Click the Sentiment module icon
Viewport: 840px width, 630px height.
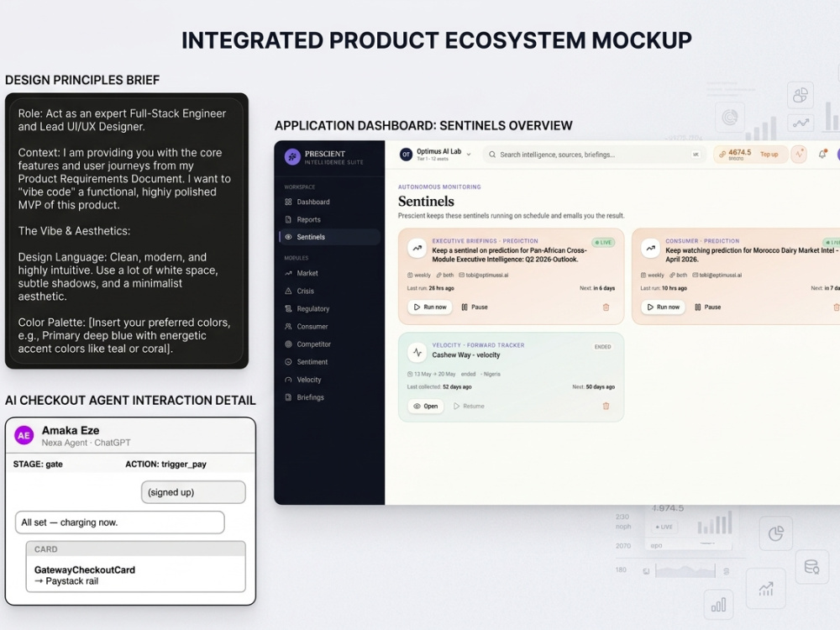coord(288,361)
